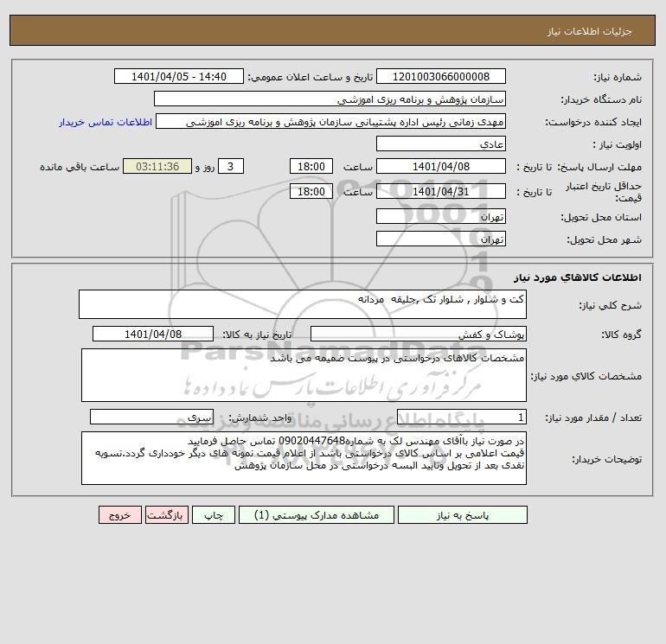Click the چاپ print button

[214, 515]
